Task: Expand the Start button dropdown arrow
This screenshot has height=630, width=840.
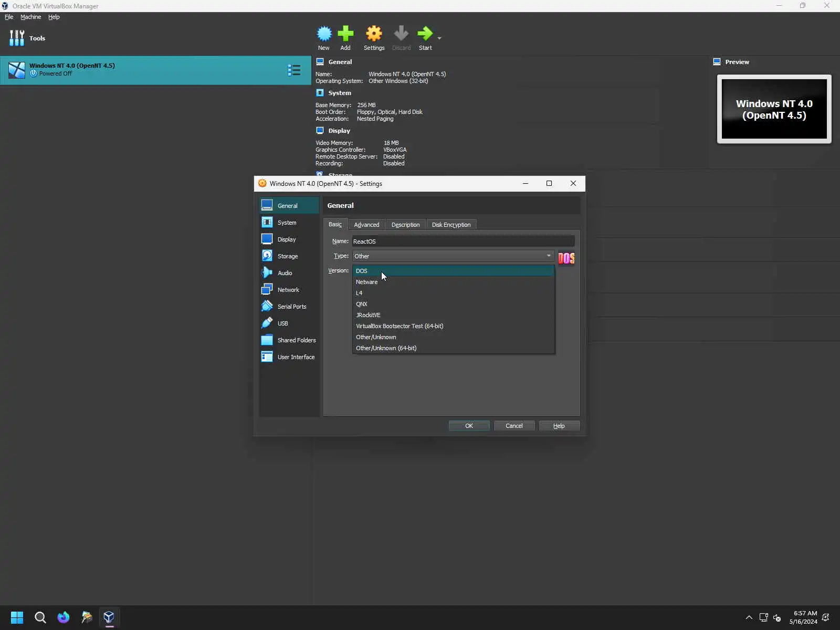Action: 439,38
